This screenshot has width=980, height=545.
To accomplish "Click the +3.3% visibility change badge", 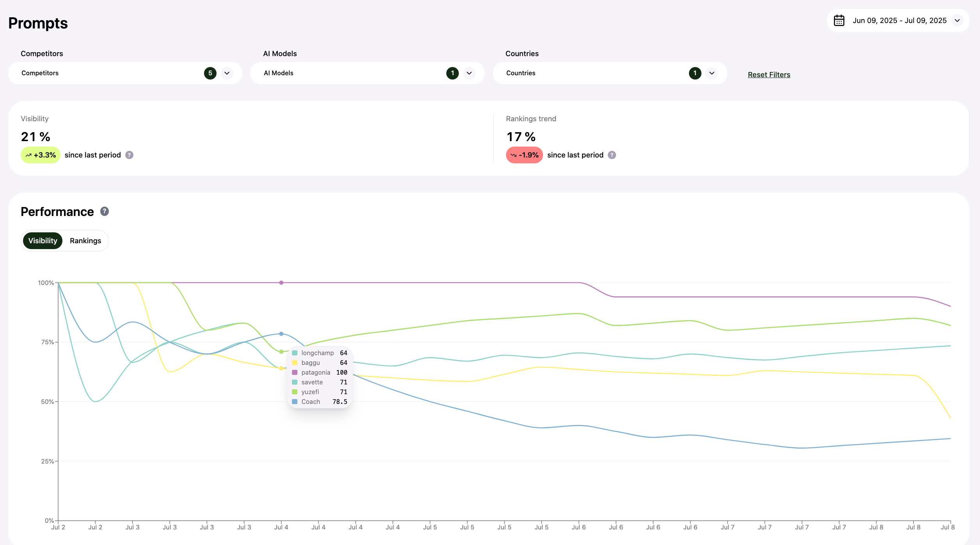I will click(x=41, y=155).
